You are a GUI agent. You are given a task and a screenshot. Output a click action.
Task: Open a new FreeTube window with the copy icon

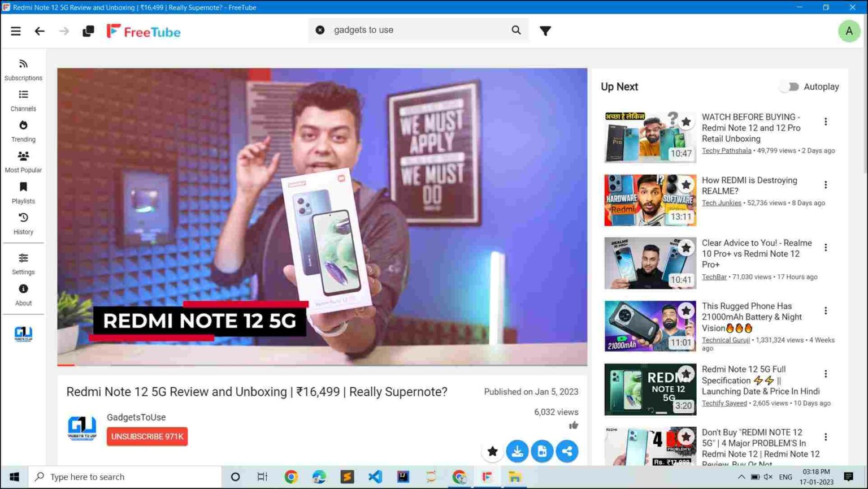88,31
